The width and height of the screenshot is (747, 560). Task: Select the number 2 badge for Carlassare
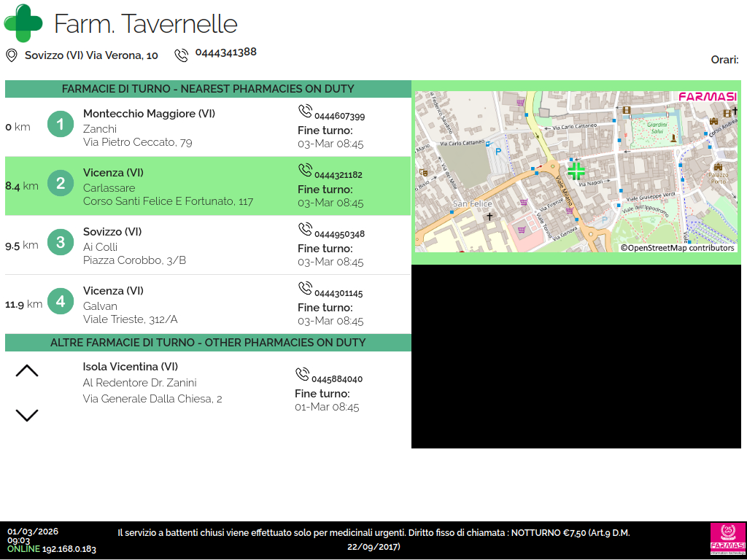click(x=61, y=184)
